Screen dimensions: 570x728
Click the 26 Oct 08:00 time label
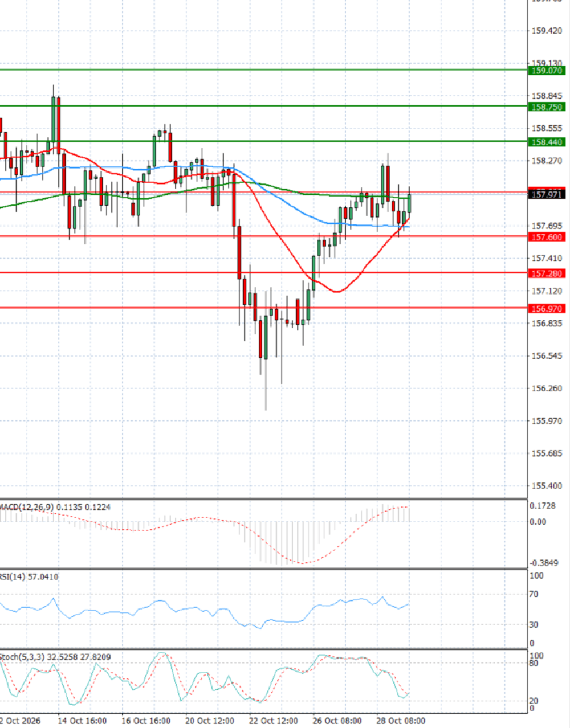337,721
